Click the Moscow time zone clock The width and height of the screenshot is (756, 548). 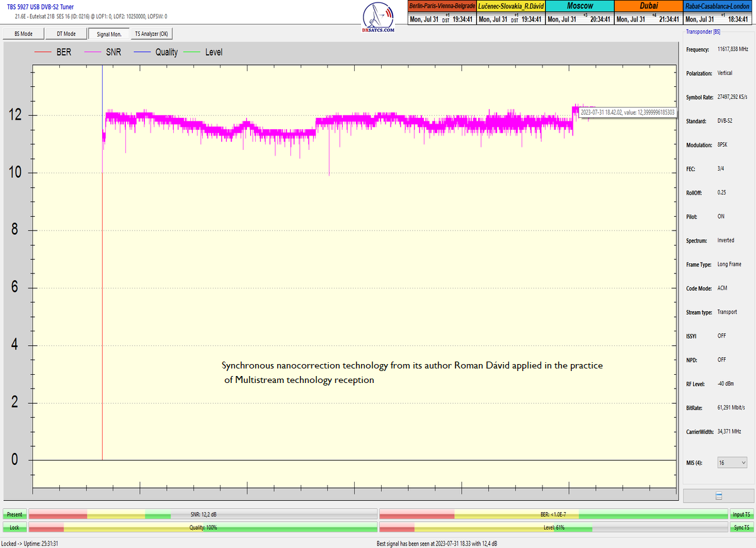click(x=579, y=13)
